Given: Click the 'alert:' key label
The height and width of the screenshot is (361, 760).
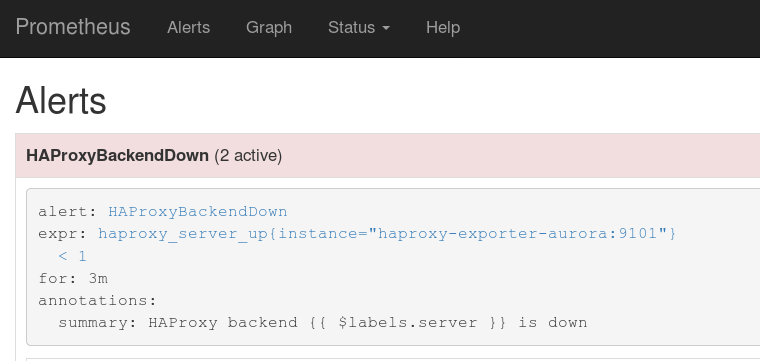Looking at the screenshot, I should pyautogui.click(x=68, y=212).
